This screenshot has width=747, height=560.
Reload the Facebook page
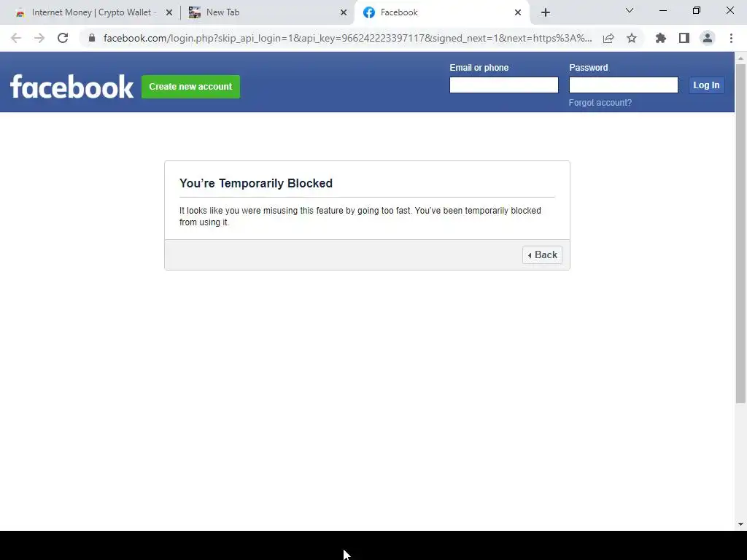coord(63,38)
